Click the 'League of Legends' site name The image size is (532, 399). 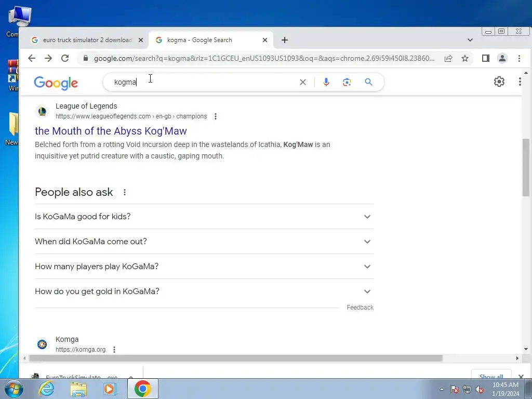pos(86,106)
